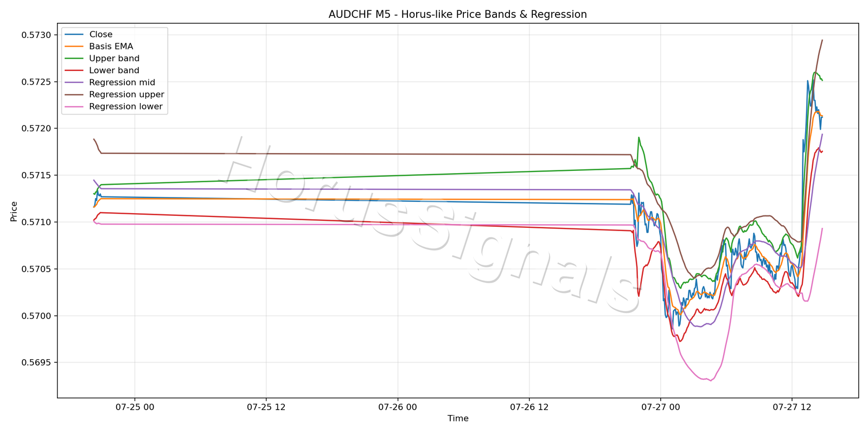
Task: Click the green swatch beside Upper band
Action: 74,59
